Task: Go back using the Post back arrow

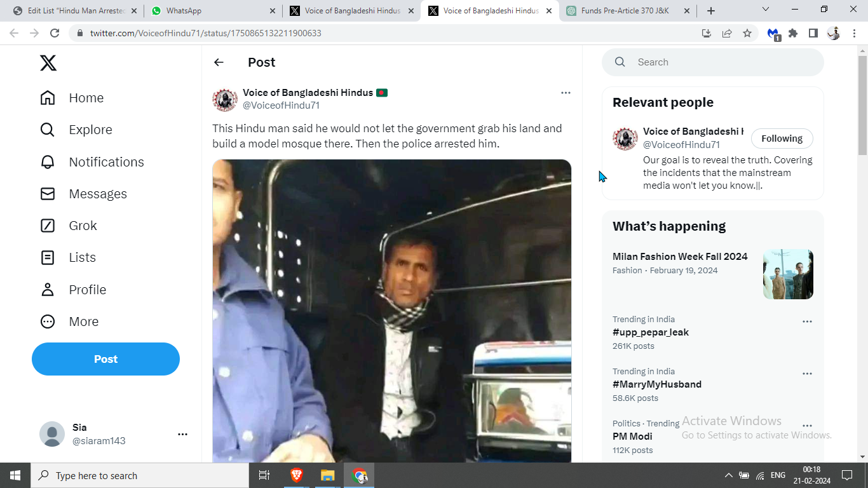Action: point(219,62)
